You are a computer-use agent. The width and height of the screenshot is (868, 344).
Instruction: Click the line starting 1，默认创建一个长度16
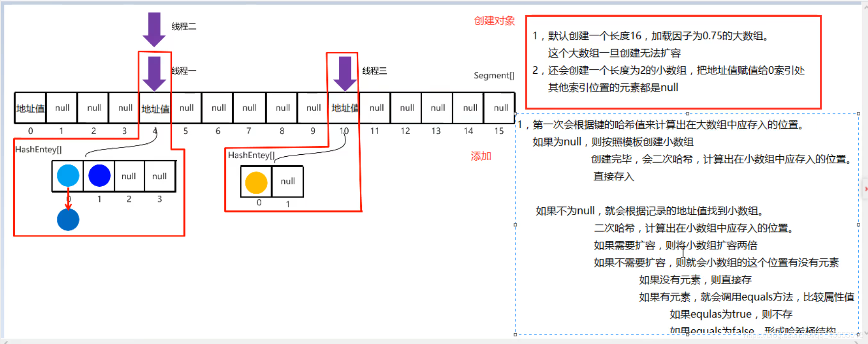click(x=650, y=36)
